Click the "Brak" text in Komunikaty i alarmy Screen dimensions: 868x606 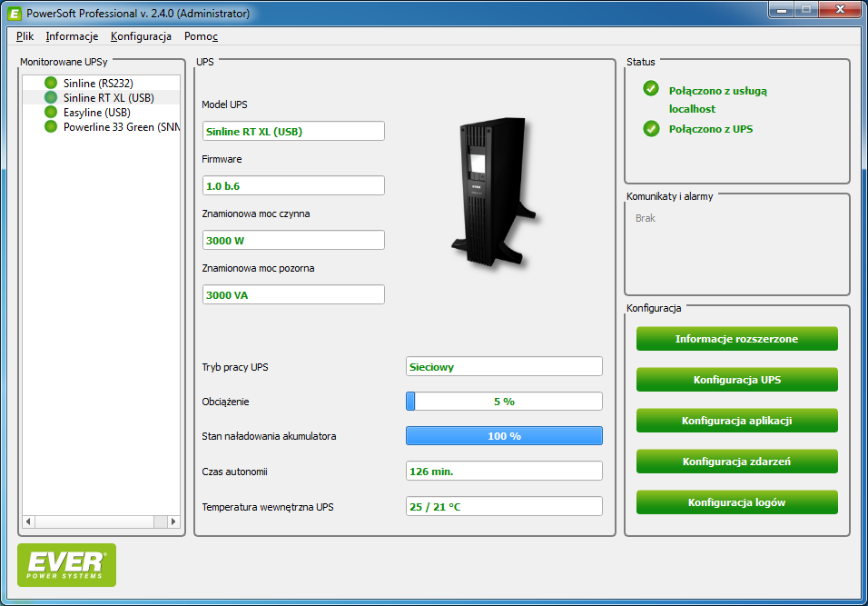pos(645,218)
